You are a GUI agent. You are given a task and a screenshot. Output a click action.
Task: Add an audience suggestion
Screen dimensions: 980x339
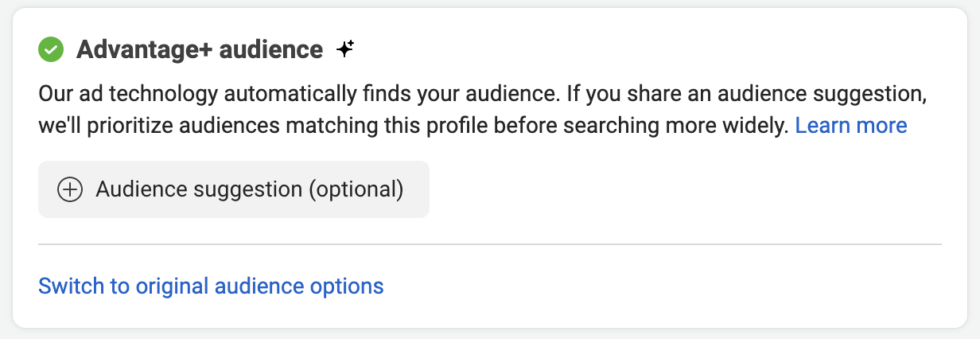(233, 189)
